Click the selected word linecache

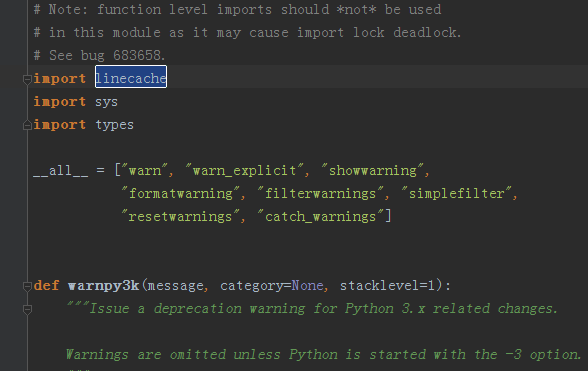coord(131,78)
